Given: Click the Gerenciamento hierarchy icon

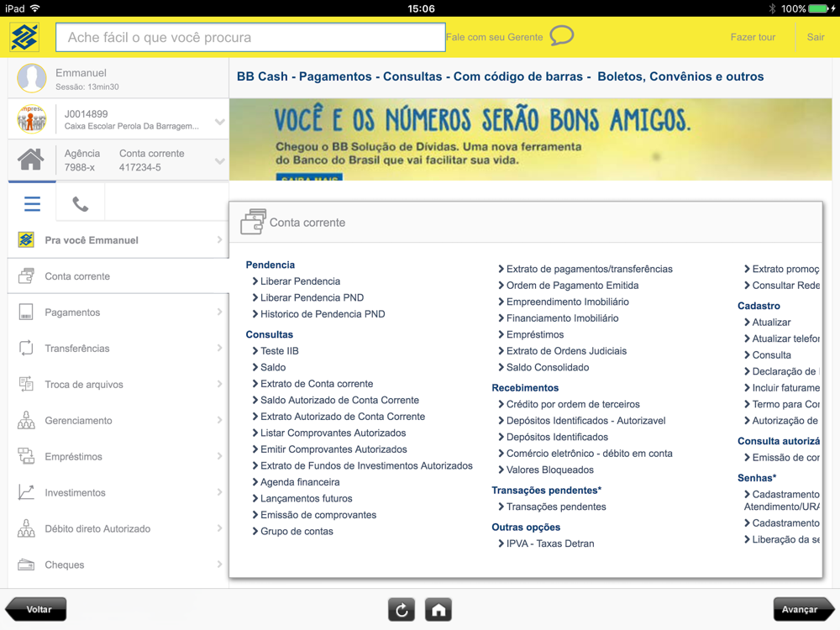Looking at the screenshot, I should point(26,420).
